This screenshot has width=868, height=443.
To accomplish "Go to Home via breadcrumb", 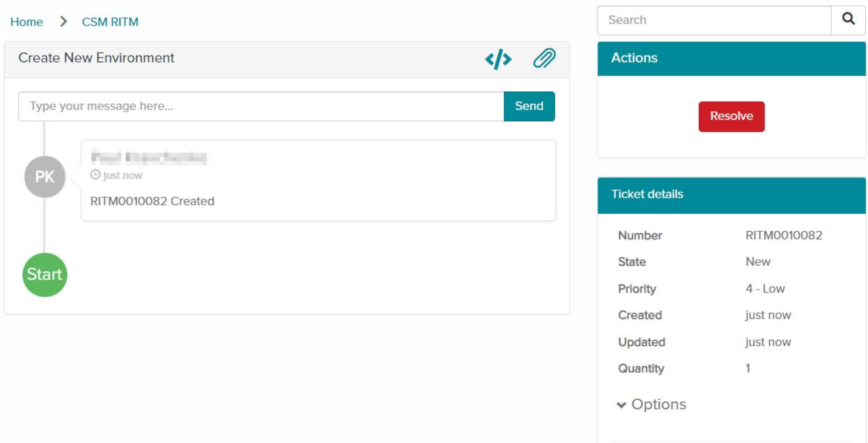I will point(26,22).
